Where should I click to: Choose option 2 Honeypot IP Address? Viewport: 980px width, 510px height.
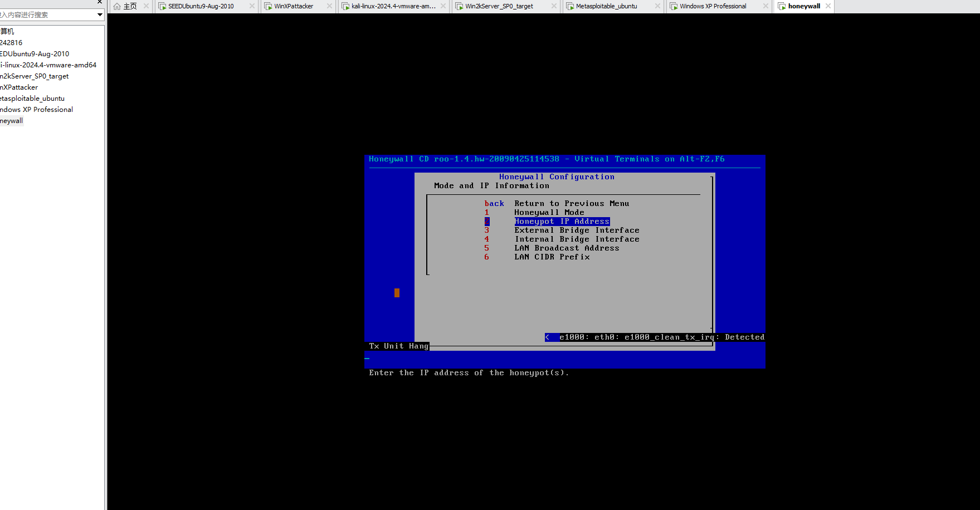(547, 222)
